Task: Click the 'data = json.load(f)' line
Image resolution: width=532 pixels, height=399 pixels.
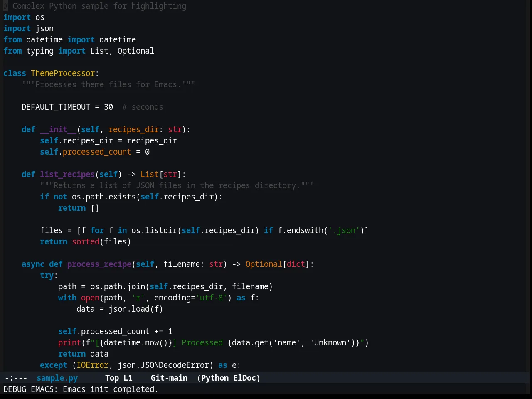Action: click(x=120, y=309)
